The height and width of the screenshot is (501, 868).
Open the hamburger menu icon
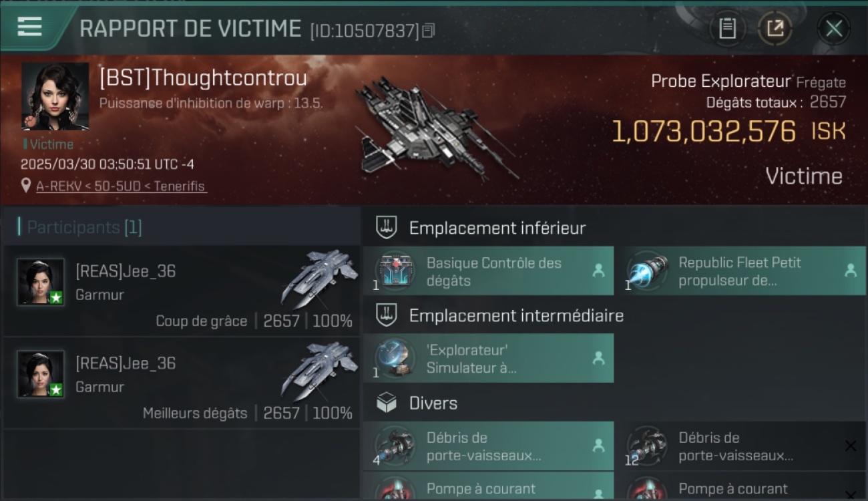coord(29,27)
